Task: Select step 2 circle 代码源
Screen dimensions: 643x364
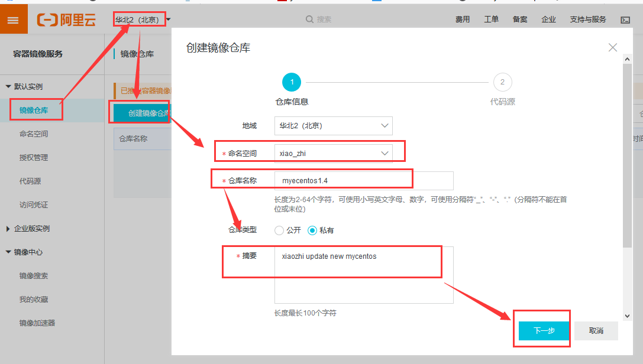Action: click(502, 82)
